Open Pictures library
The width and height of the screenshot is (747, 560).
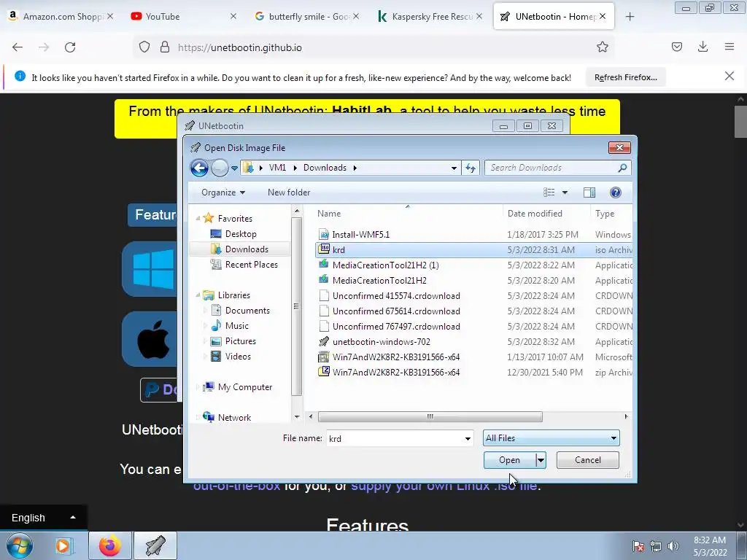coord(241,341)
